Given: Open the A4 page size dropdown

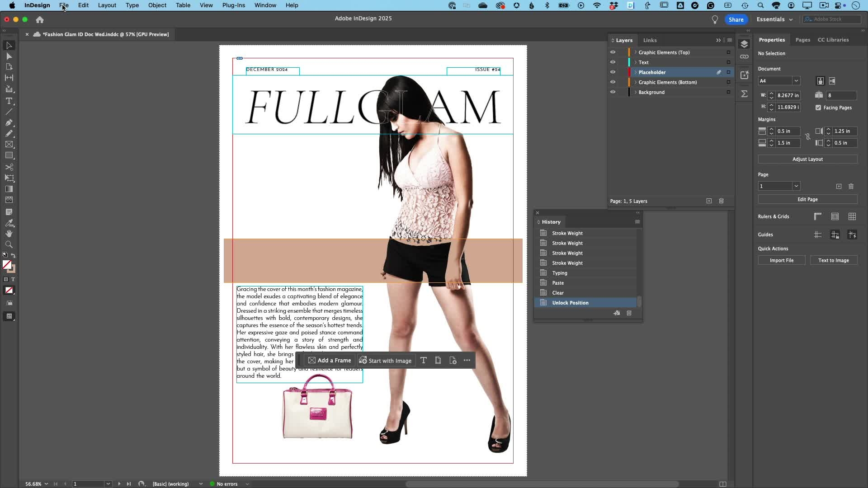Looking at the screenshot, I should [796, 81].
